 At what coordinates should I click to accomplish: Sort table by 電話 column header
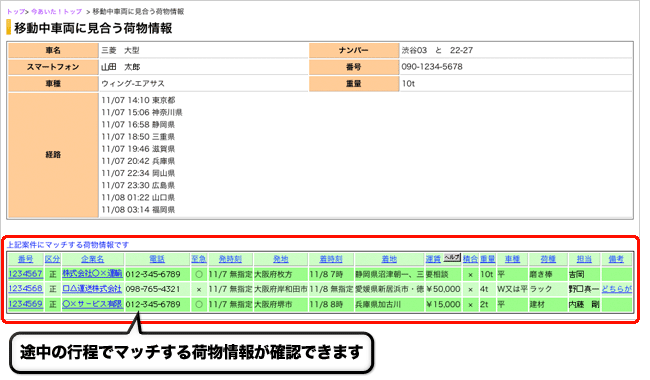(157, 259)
